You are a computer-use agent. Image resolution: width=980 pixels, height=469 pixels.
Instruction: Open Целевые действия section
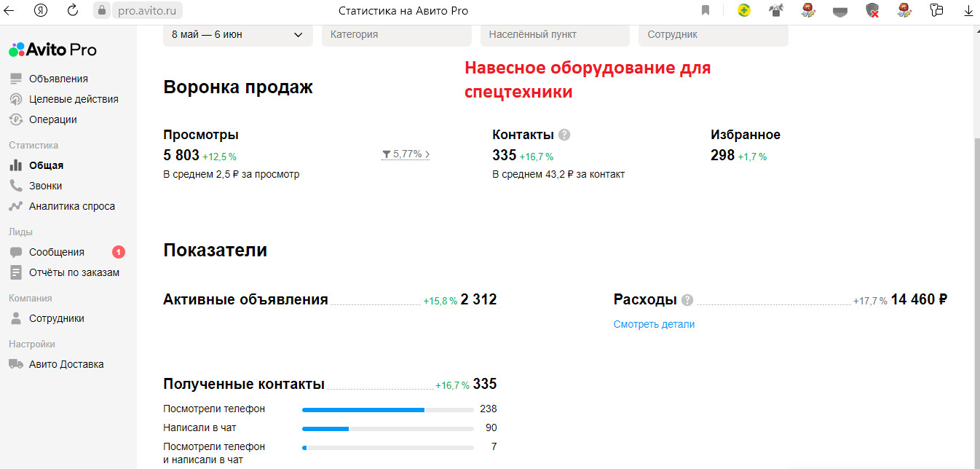click(x=74, y=99)
